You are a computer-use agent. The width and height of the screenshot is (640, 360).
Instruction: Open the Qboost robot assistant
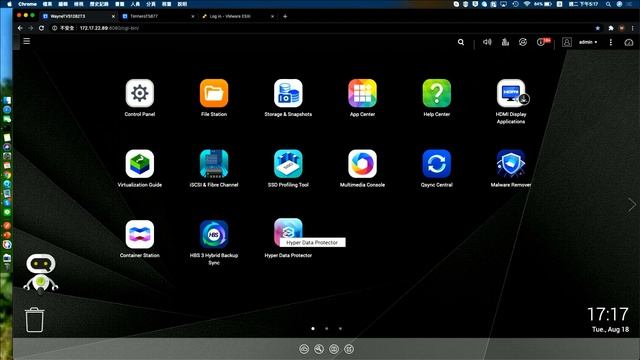tap(41, 274)
